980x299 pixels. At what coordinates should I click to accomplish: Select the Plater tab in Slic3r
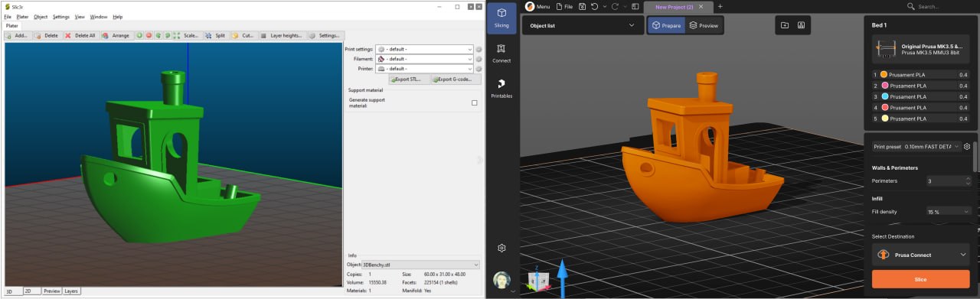coord(13,25)
